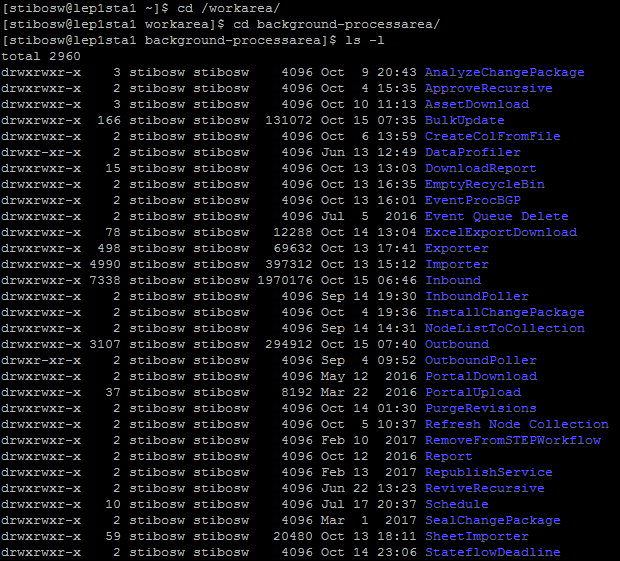The height and width of the screenshot is (561, 620).
Task: Click the link count 3107
Action: point(105,345)
